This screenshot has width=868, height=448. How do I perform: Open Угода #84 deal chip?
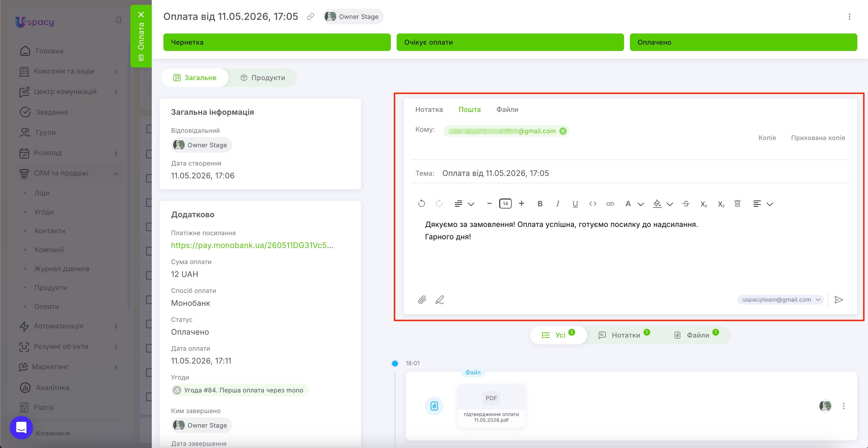tap(240, 390)
